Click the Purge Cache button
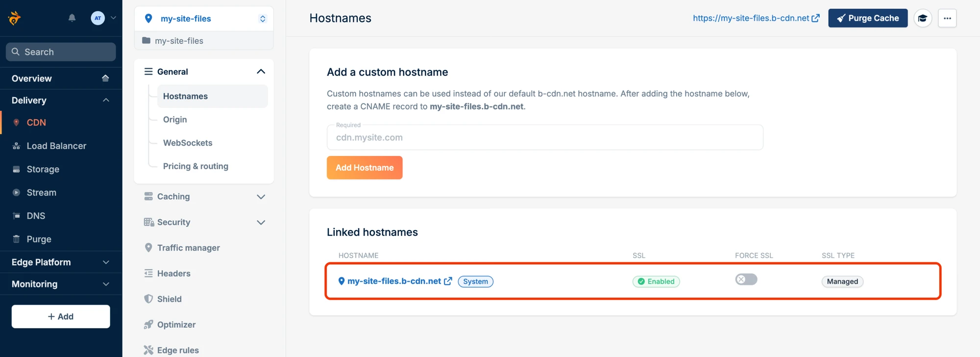 [x=868, y=18]
